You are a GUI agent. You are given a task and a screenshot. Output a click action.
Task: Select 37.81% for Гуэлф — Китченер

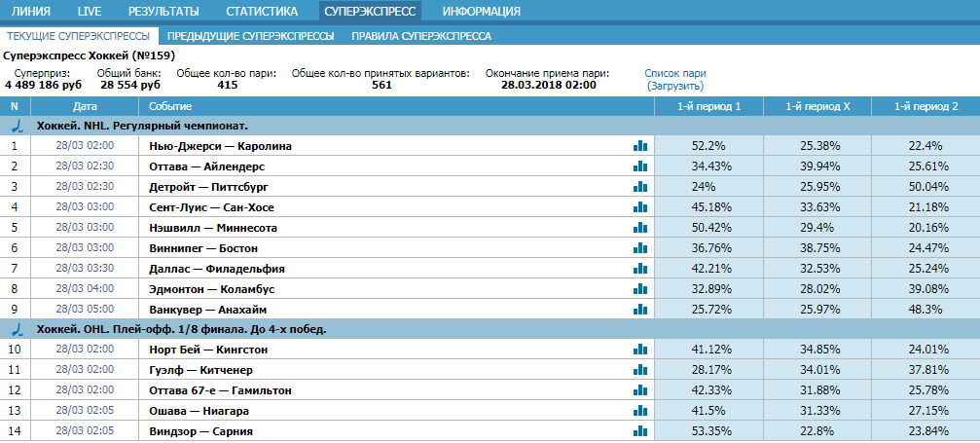coord(926,370)
